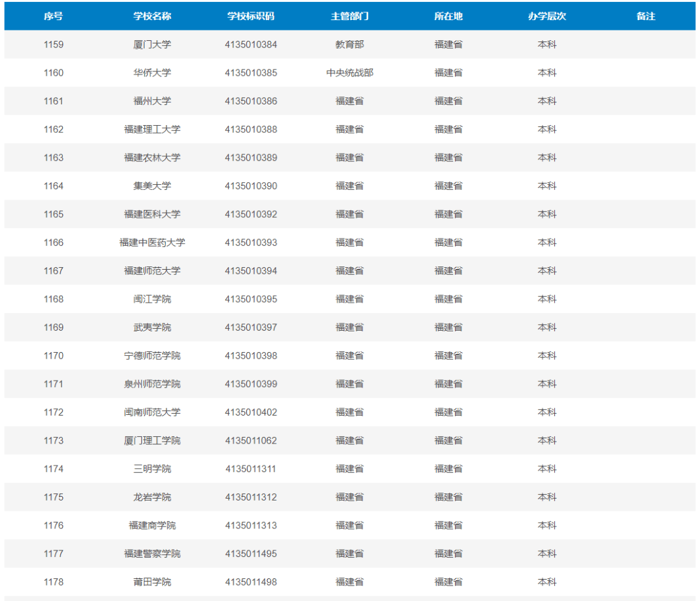The height and width of the screenshot is (601, 700).
Task: Click the code 4135011498
Action: click(251, 582)
